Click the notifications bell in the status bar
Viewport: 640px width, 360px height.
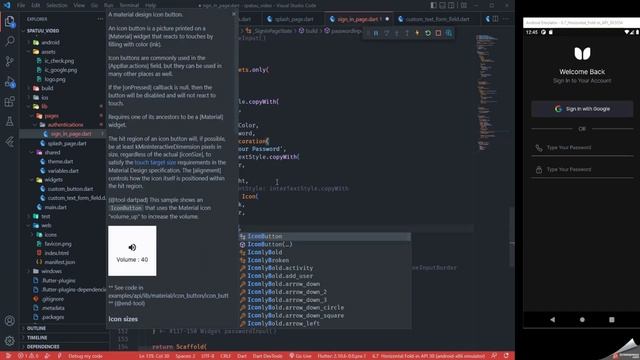coord(506,356)
